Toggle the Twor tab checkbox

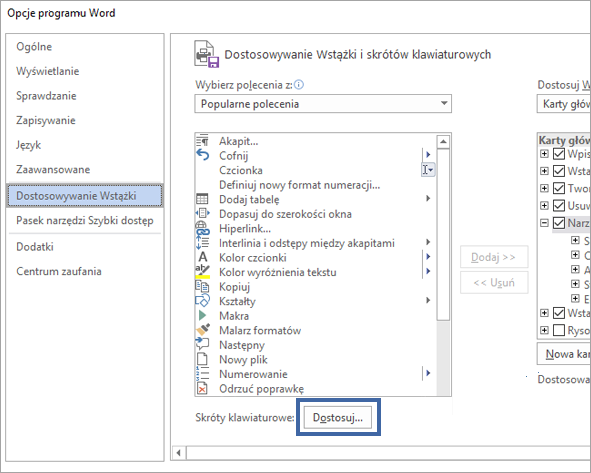click(x=559, y=188)
